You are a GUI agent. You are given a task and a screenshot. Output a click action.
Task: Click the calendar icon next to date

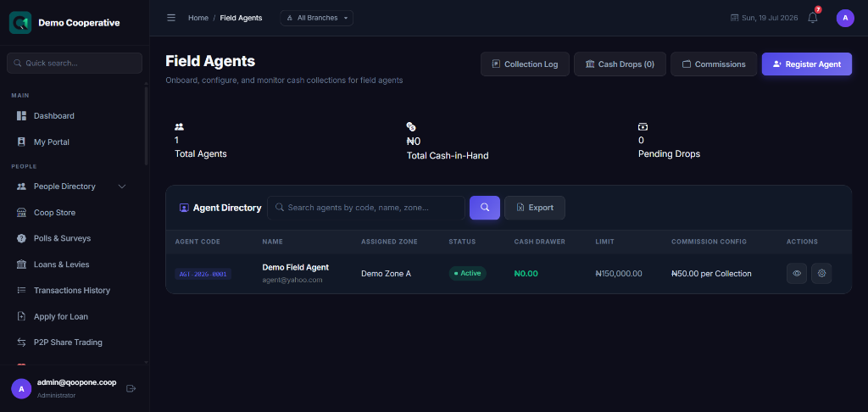[x=735, y=18]
